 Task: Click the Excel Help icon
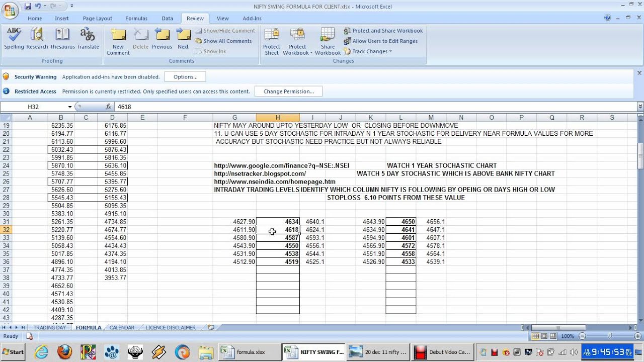608,18
